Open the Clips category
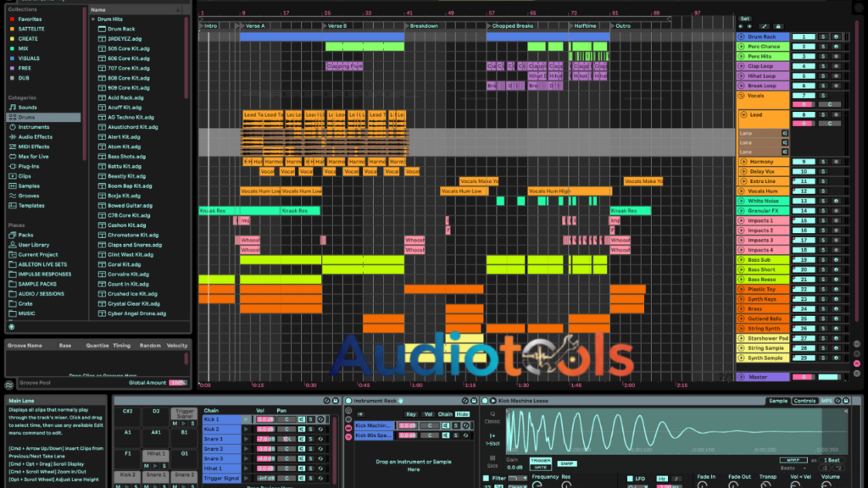The image size is (868, 488). [25, 176]
